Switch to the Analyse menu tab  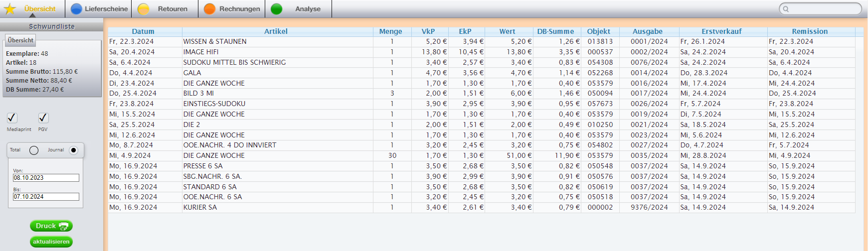[x=308, y=9]
